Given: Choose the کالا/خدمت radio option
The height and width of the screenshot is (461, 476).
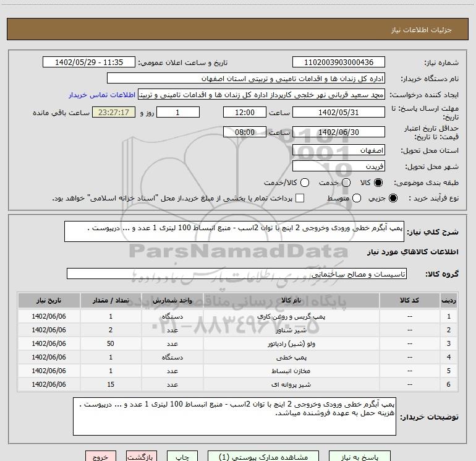Looking at the screenshot, I should tap(304, 183).
